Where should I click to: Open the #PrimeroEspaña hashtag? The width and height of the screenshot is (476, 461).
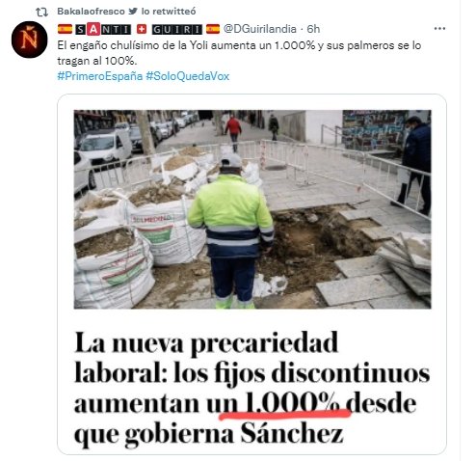point(100,76)
